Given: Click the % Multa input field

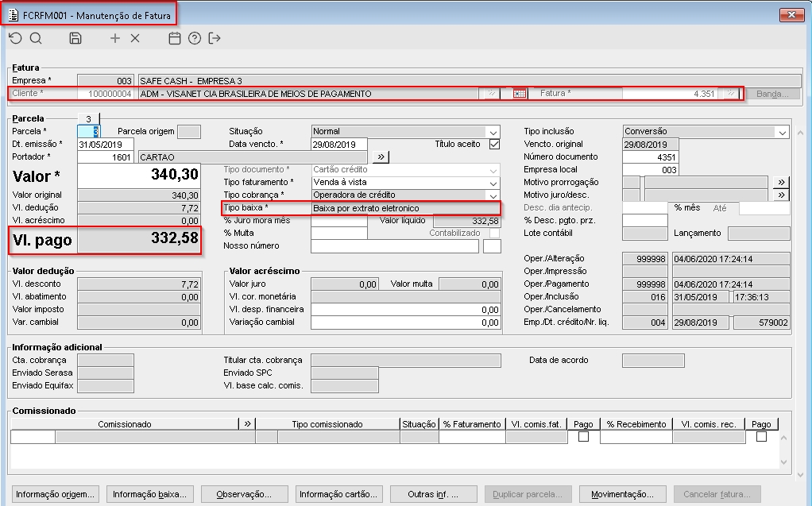Looking at the screenshot, I should coord(339,233).
